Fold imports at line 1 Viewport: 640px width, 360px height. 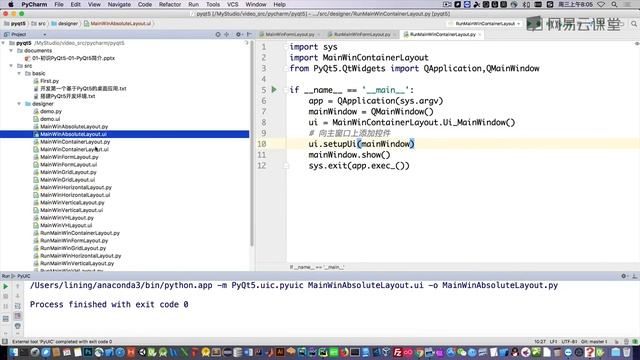pos(286,47)
